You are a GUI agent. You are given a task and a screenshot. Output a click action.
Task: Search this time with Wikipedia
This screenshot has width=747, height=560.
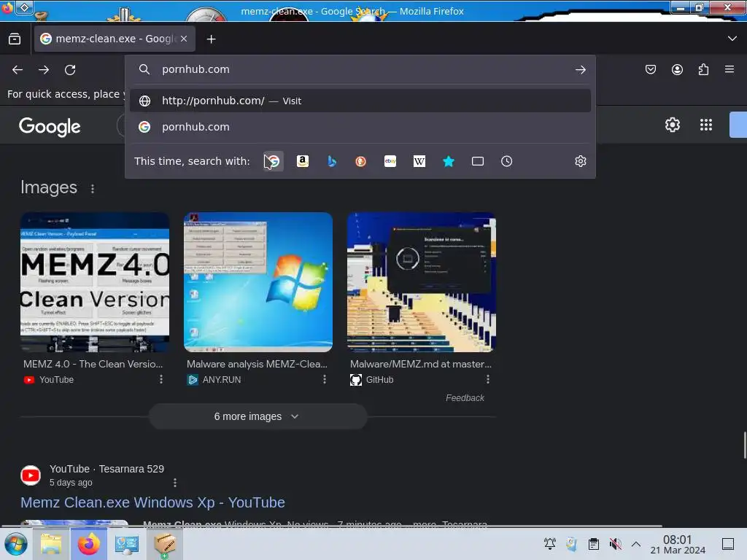click(x=419, y=161)
